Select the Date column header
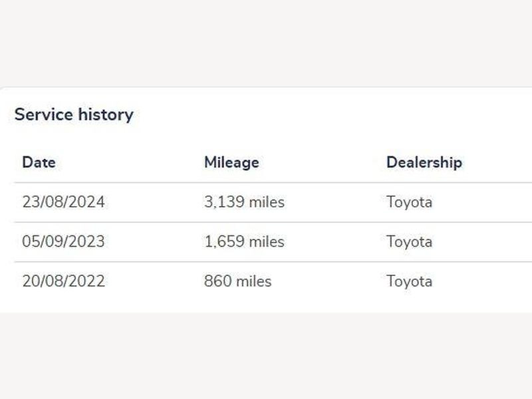The height and width of the screenshot is (399, 532). [39, 162]
